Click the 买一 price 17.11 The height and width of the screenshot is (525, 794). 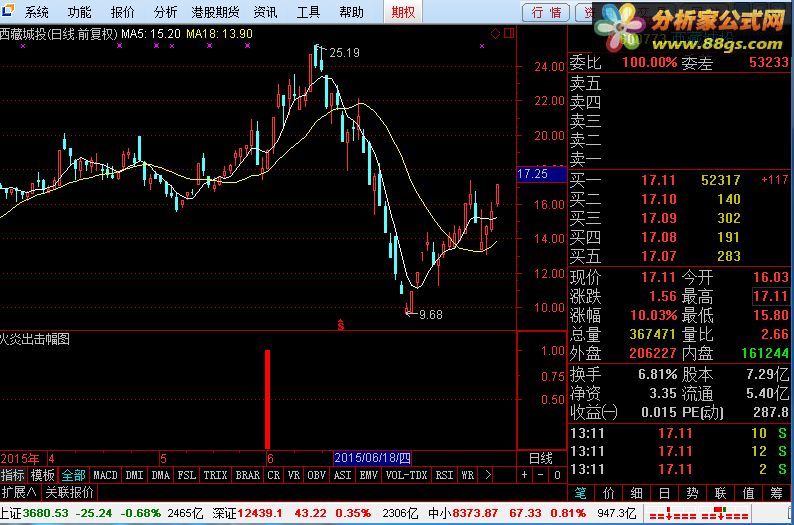click(658, 180)
